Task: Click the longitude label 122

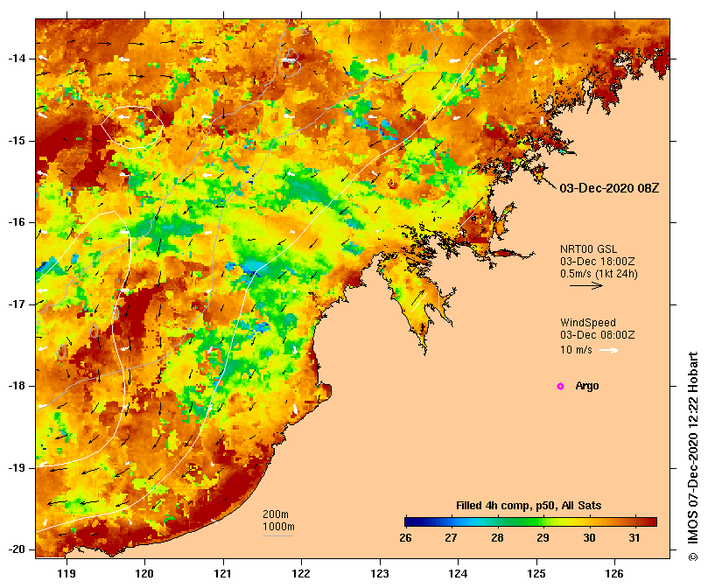Action: pyautogui.click(x=302, y=574)
